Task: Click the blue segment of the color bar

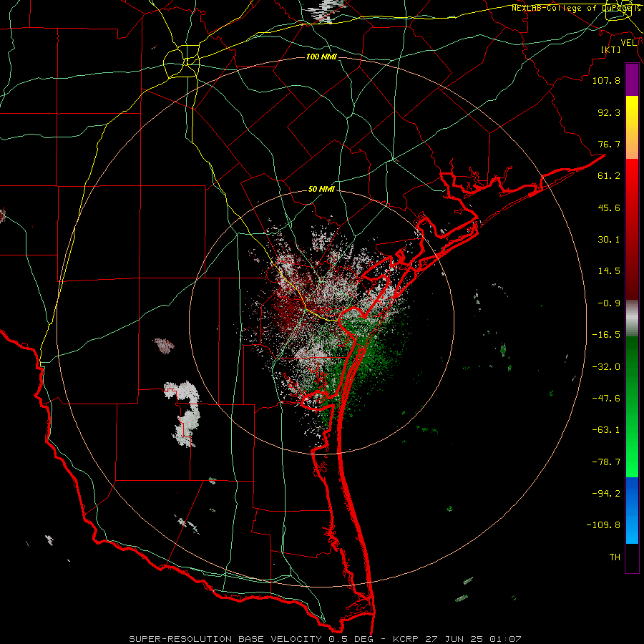Action: 632,510
